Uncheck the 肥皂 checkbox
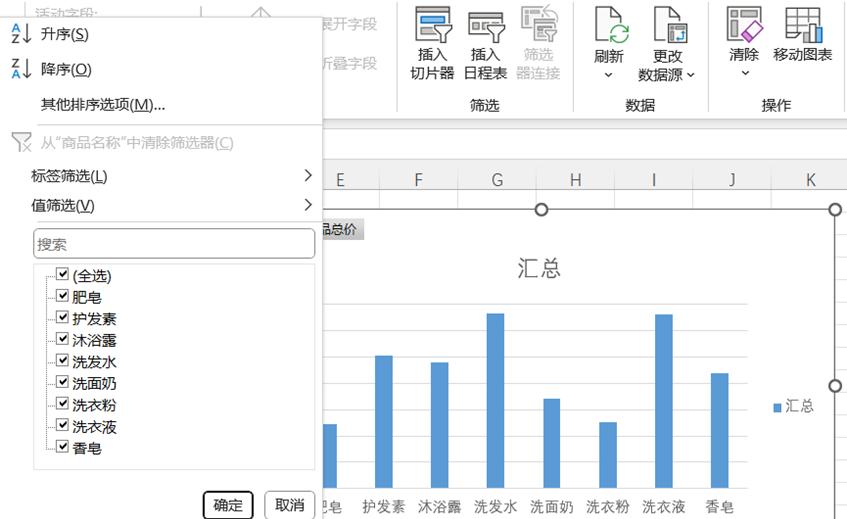847x519 pixels. click(63, 296)
